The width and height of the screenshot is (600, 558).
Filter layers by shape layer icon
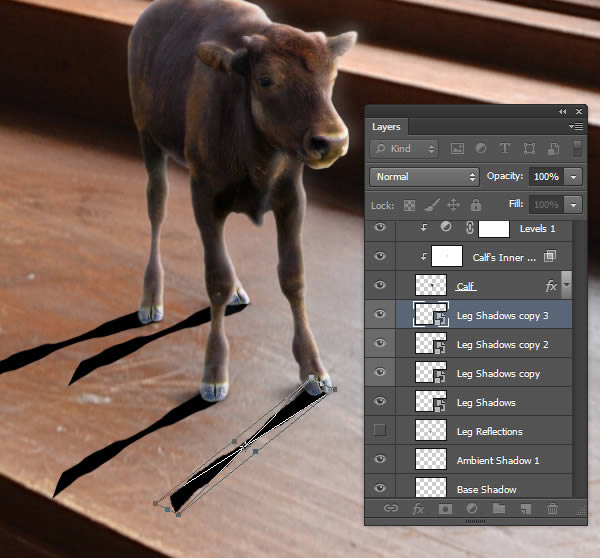click(529, 148)
